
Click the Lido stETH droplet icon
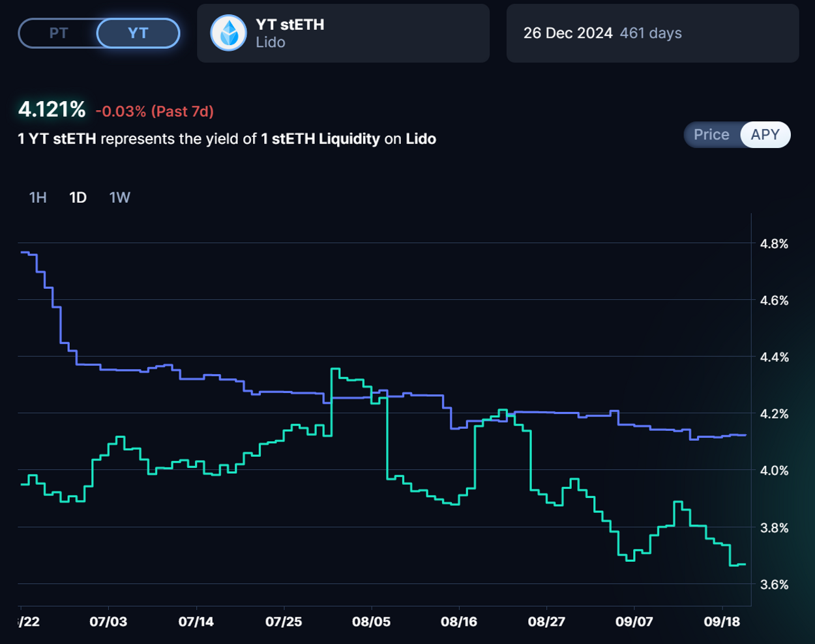click(228, 33)
